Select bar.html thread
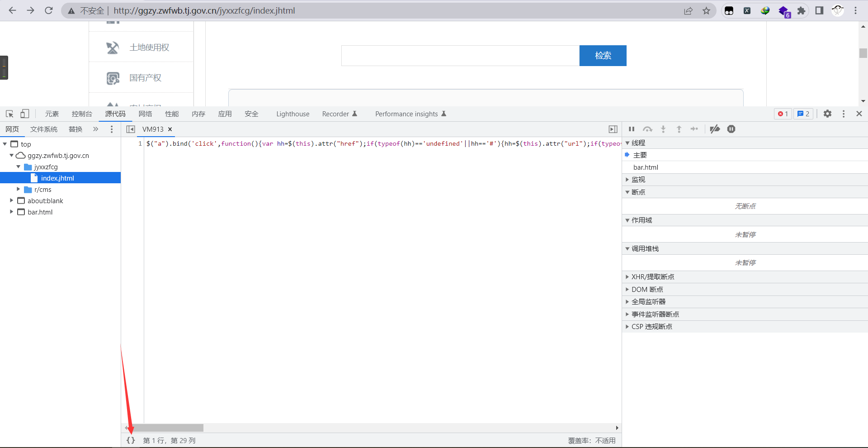 click(x=745, y=167)
